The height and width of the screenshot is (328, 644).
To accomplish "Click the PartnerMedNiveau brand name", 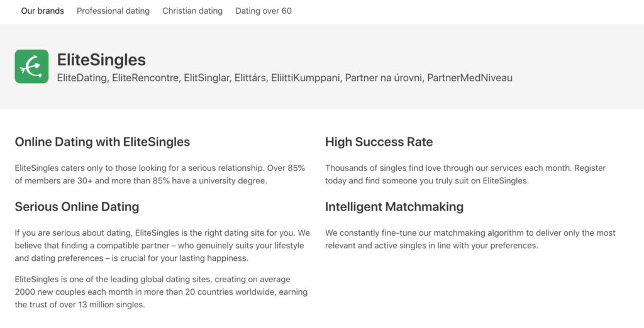I will click(470, 77).
